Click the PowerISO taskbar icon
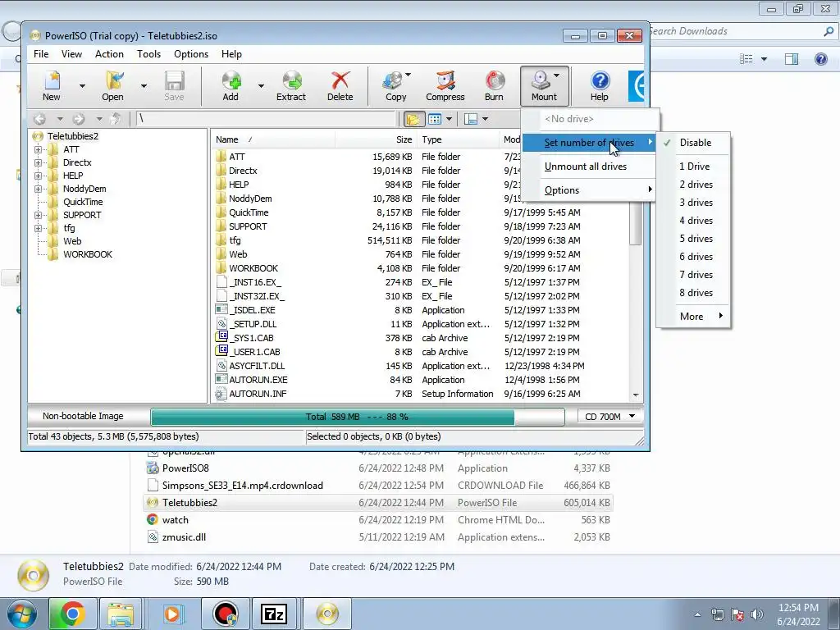This screenshot has height=630, width=840. pos(327,614)
